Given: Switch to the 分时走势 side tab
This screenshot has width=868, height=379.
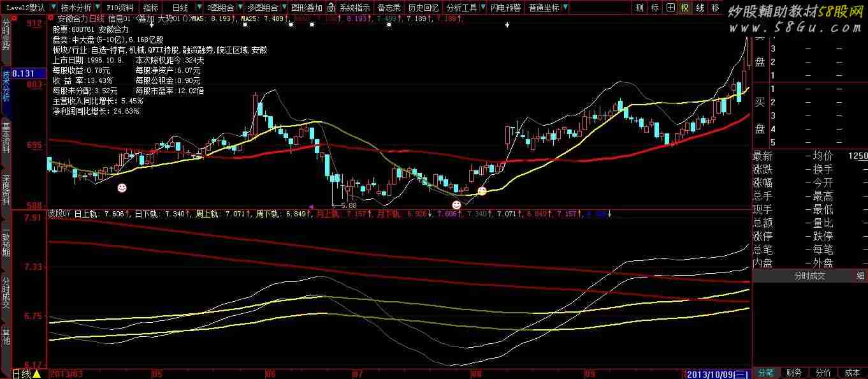Looking at the screenshot, I should coord(6,36).
